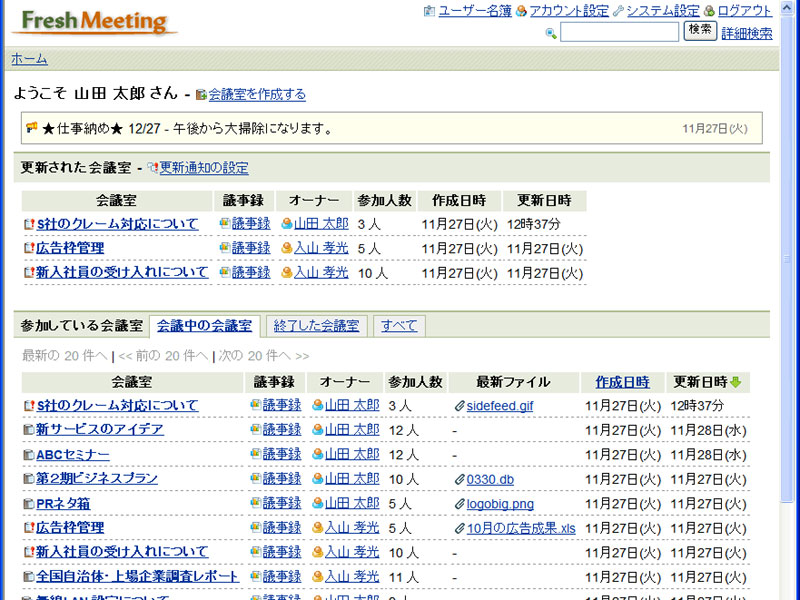Viewport: 800px width, 600px height.
Task: Click the account settings icon
Action: point(521,11)
